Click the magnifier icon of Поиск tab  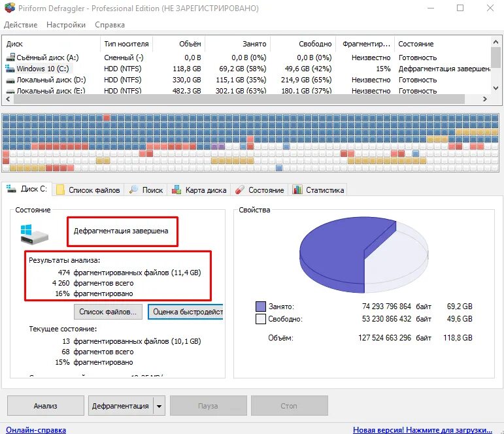coord(133,190)
